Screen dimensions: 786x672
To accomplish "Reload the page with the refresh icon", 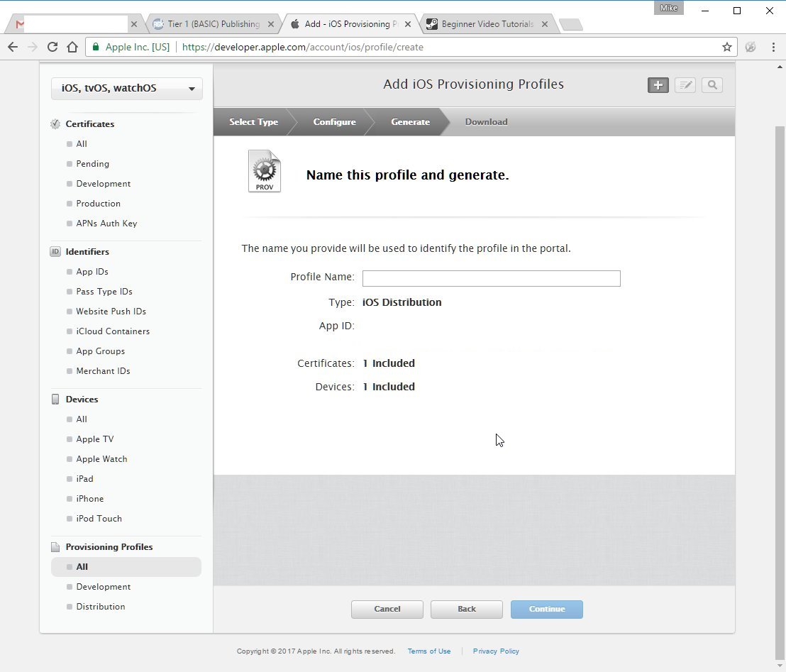I will 52,47.
